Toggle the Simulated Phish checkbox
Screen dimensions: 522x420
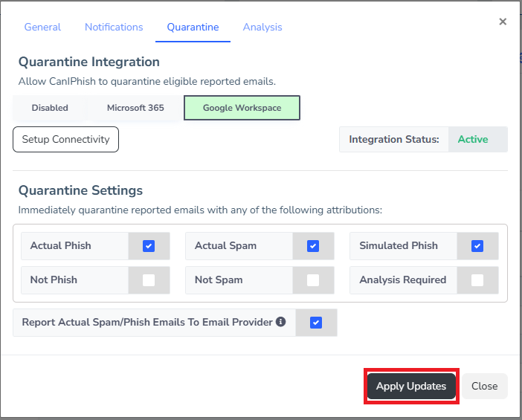[x=477, y=246]
